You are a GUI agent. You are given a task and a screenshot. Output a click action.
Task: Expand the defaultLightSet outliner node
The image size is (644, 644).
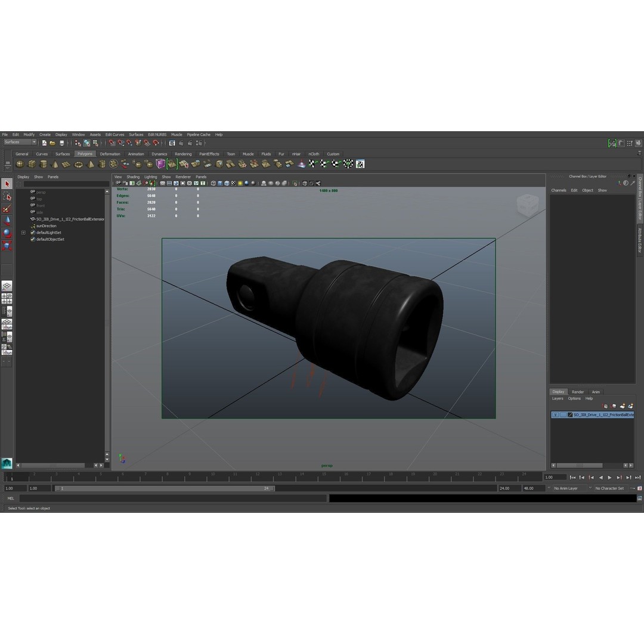point(23,233)
